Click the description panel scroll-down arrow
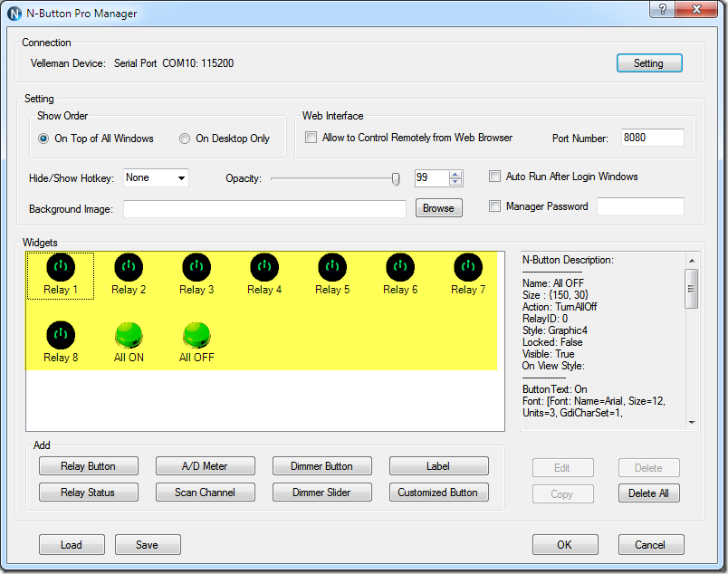This screenshot has width=728, height=574. point(692,422)
